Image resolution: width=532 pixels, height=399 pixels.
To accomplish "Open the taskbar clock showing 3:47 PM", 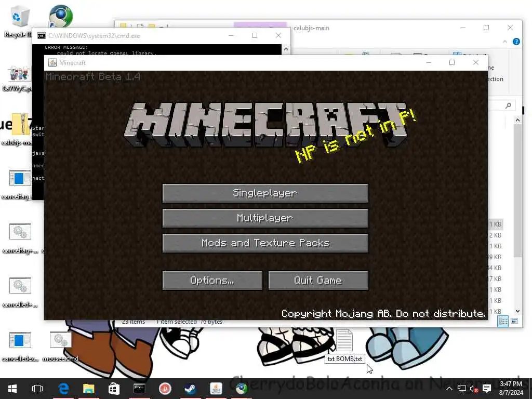I will pyautogui.click(x=511, y=389).
